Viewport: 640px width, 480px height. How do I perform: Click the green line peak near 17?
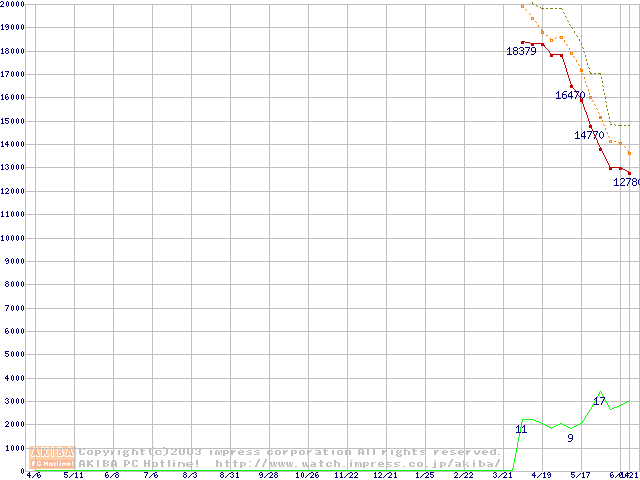(x=600, y=392)
